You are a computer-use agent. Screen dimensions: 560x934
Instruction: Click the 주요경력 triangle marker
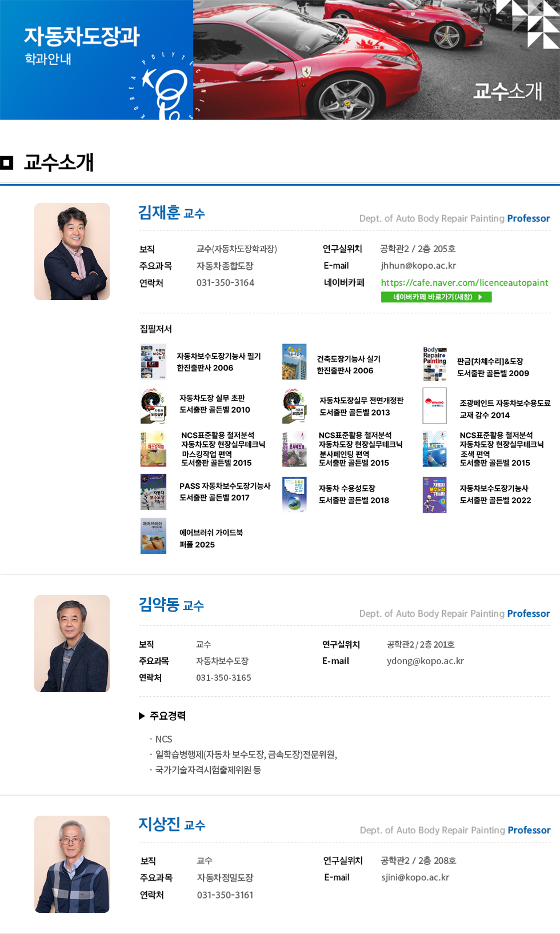coord(142,716)
